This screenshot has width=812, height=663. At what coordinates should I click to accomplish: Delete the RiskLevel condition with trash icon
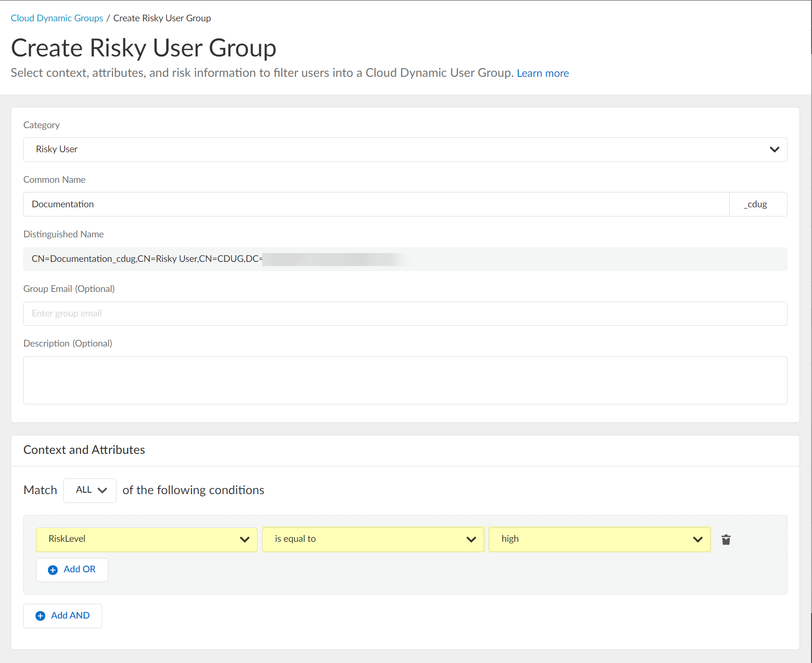pyautogui.click(x=726, y=539)
